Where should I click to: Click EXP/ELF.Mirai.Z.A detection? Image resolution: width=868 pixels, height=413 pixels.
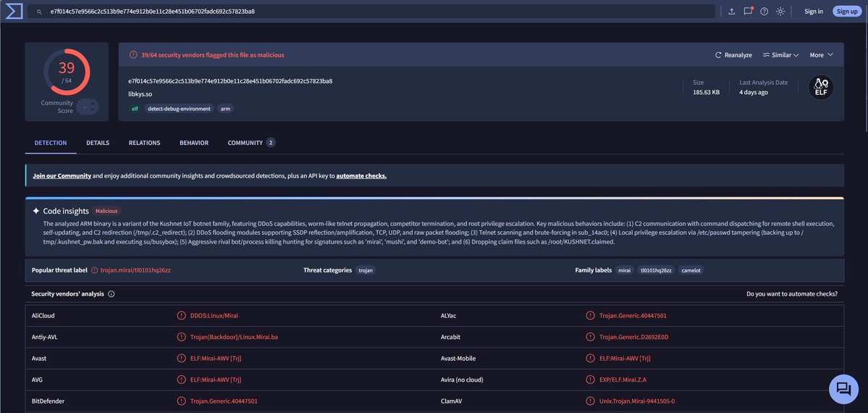pyautogui.click(x=623, y=380)
